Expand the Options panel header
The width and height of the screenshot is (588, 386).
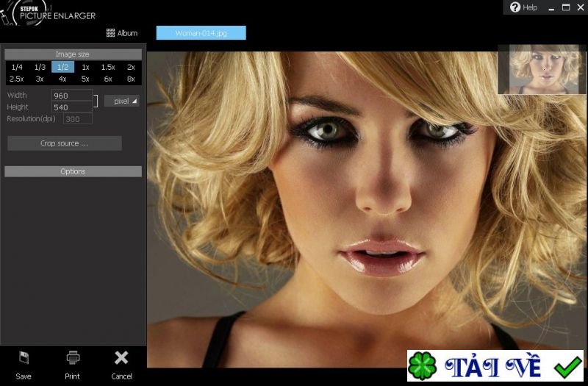point(73,171)
